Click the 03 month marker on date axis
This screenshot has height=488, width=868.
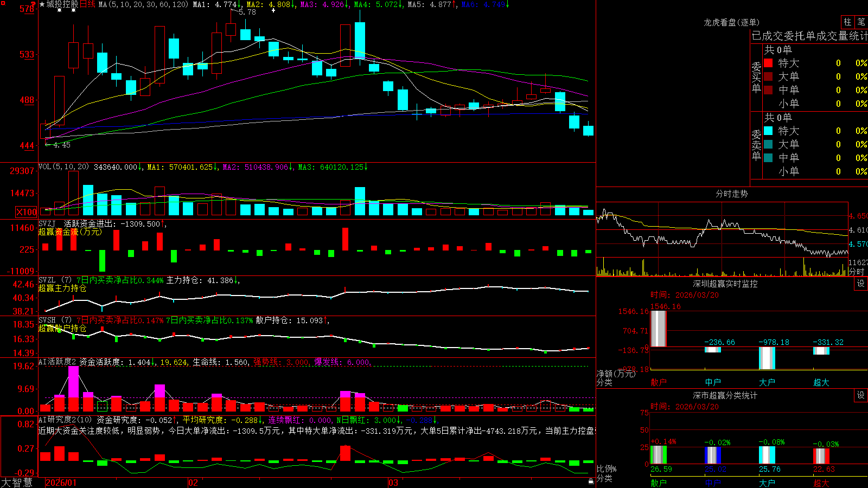pyautogui.click(x=393, y=483)
